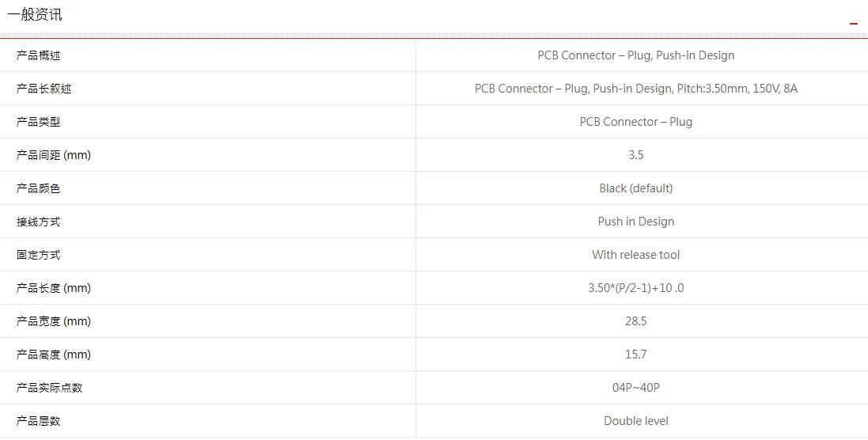Select the 产品长叙述 row label

pos(44,89)
